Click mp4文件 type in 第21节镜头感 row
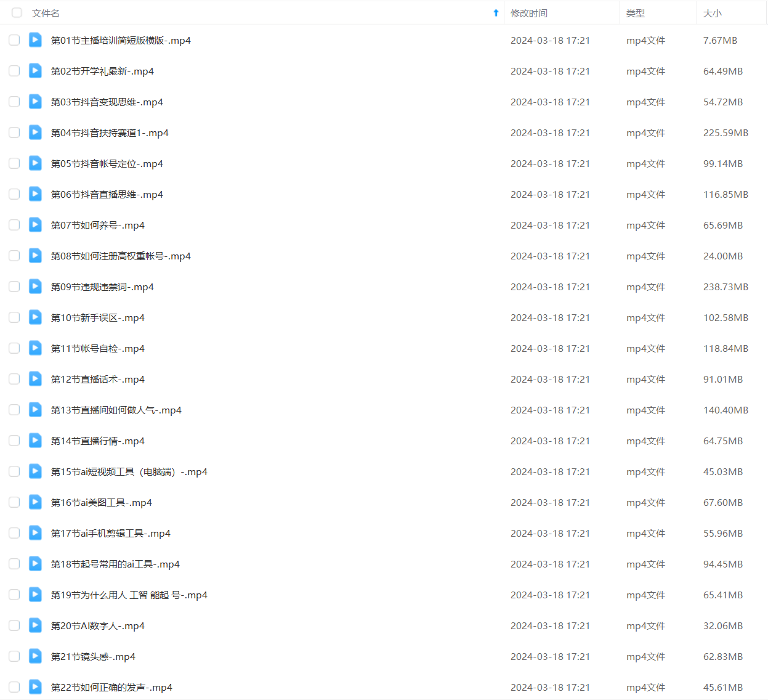This screenshot has width=768, height=700. (645, 657)
